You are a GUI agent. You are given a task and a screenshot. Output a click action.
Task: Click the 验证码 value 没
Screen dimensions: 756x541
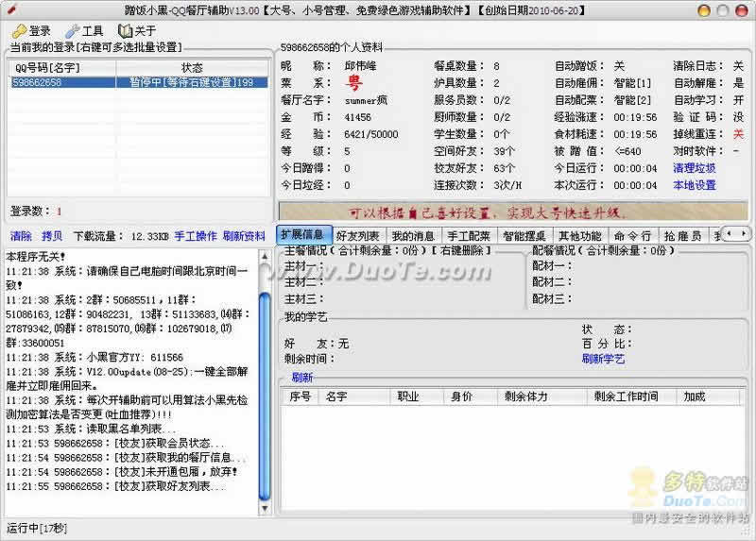pyautogui.click(x=738, y=117)
